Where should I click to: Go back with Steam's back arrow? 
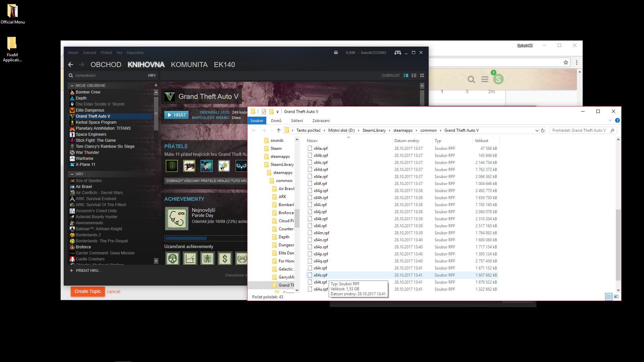click(70, 65)
